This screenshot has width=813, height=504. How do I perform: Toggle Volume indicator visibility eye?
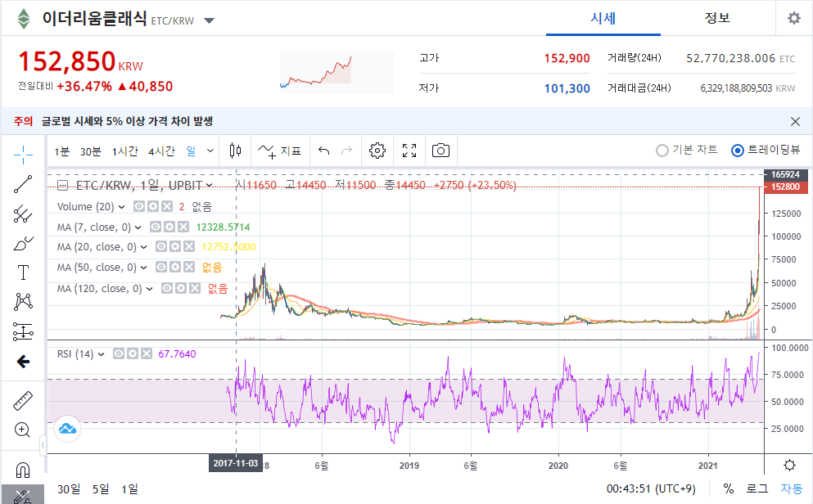pyautogui.click(x=139, y=207)
